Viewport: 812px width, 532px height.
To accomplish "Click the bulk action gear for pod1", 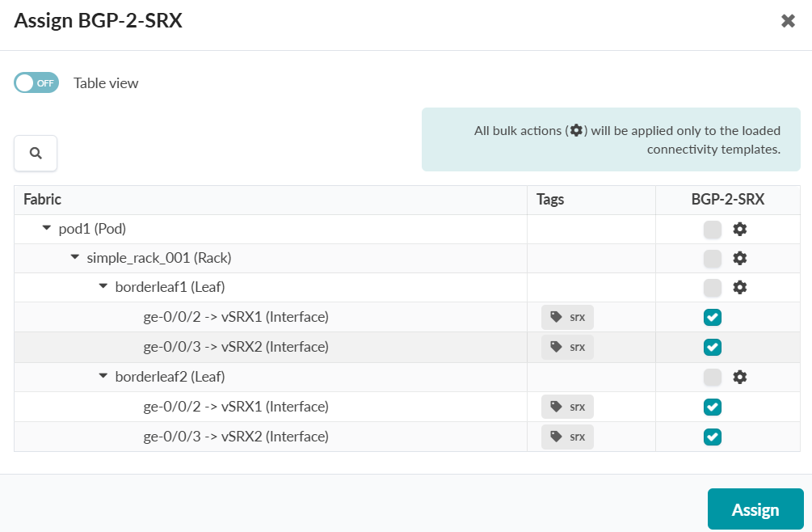I will point(740,230).
